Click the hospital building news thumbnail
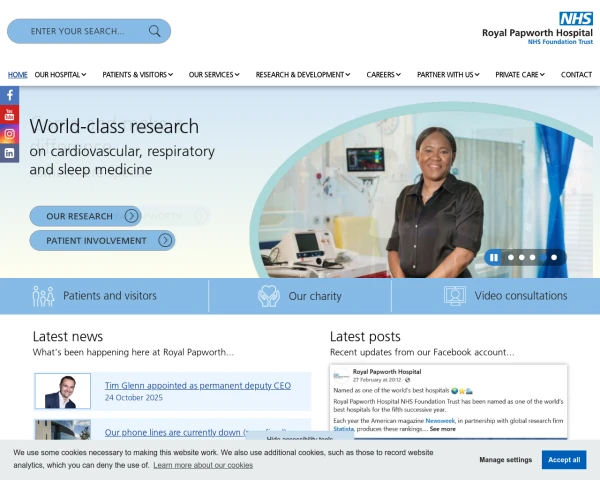 click(x=63, y=429)
